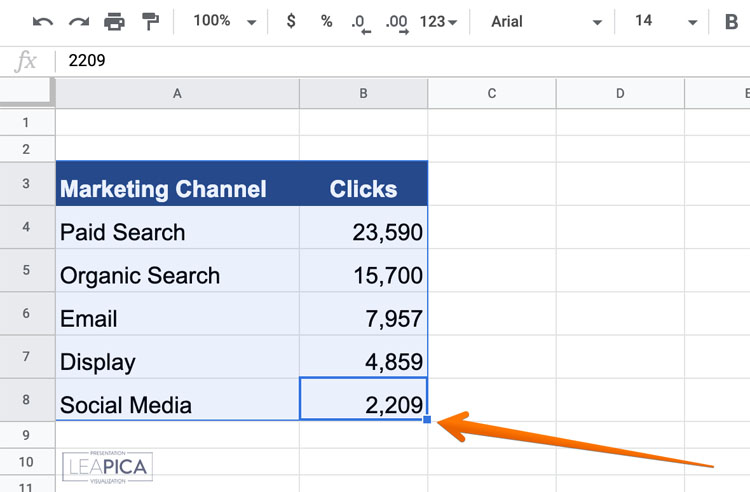Select row 4 header

[x=26, y=227]
